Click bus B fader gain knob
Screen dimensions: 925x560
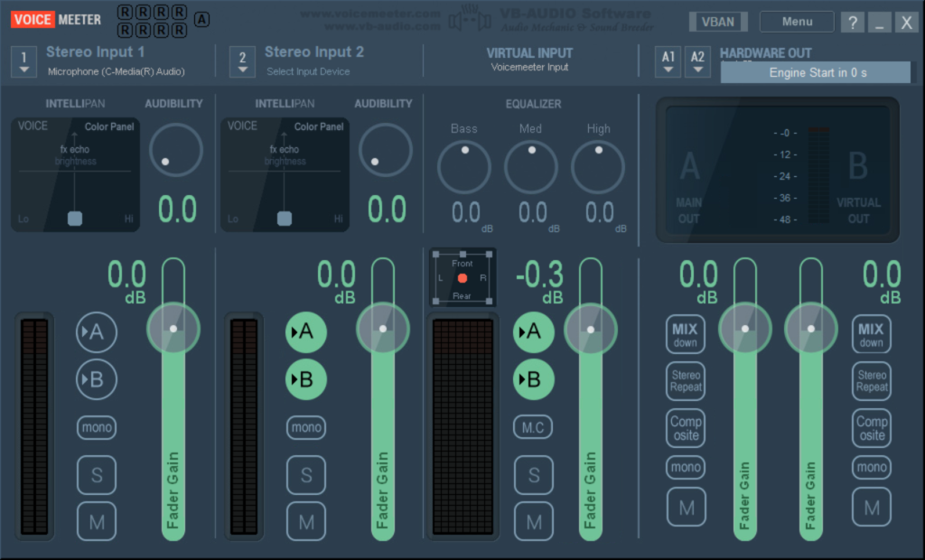811,329
